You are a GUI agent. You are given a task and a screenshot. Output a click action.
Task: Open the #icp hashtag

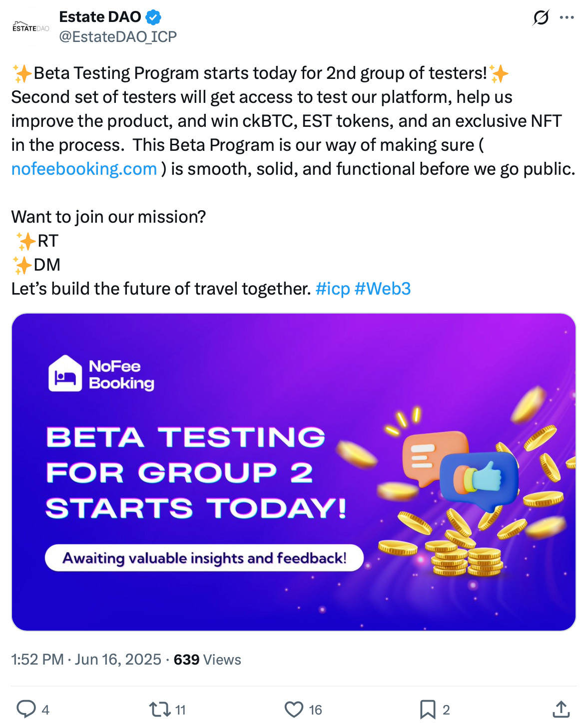[333, 288]
